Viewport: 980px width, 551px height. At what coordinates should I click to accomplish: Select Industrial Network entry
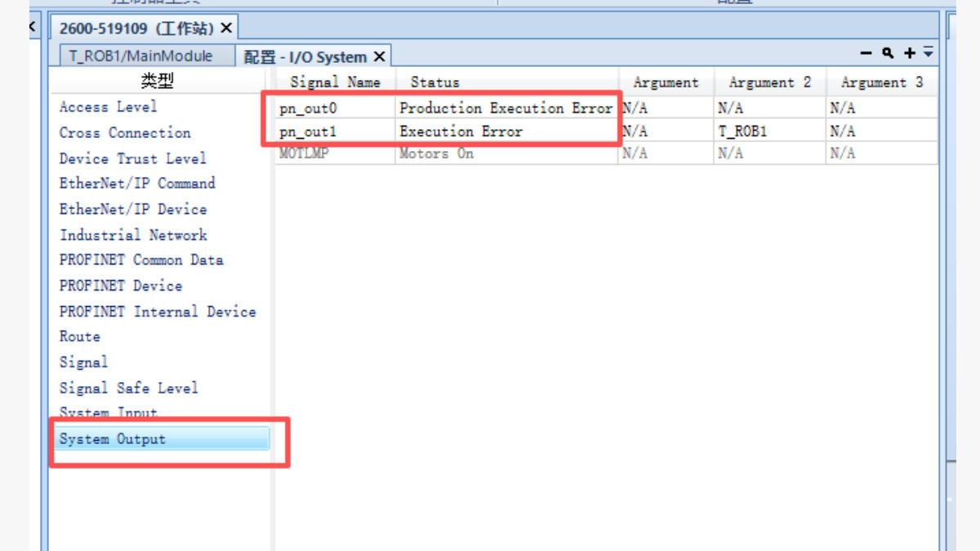tap(133, 235)
